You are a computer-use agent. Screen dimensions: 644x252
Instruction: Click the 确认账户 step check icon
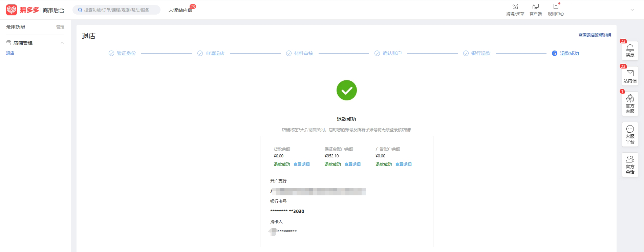(x=377, y=53)
